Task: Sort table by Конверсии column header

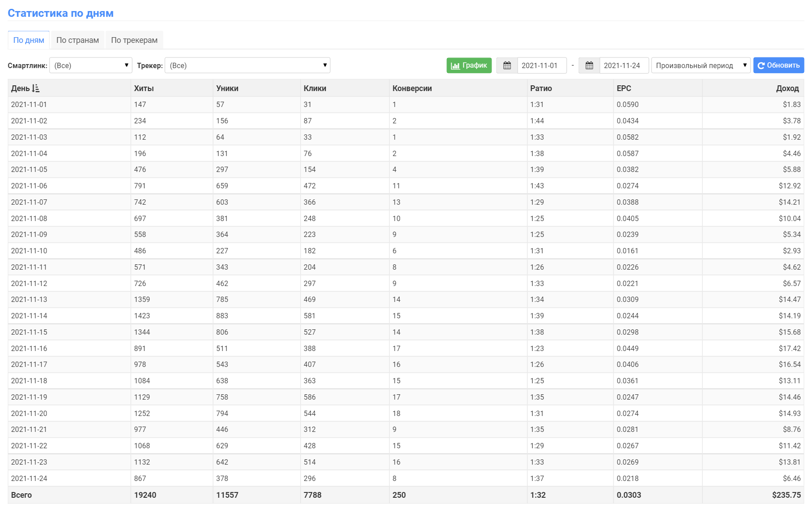Action: point(412,88)
